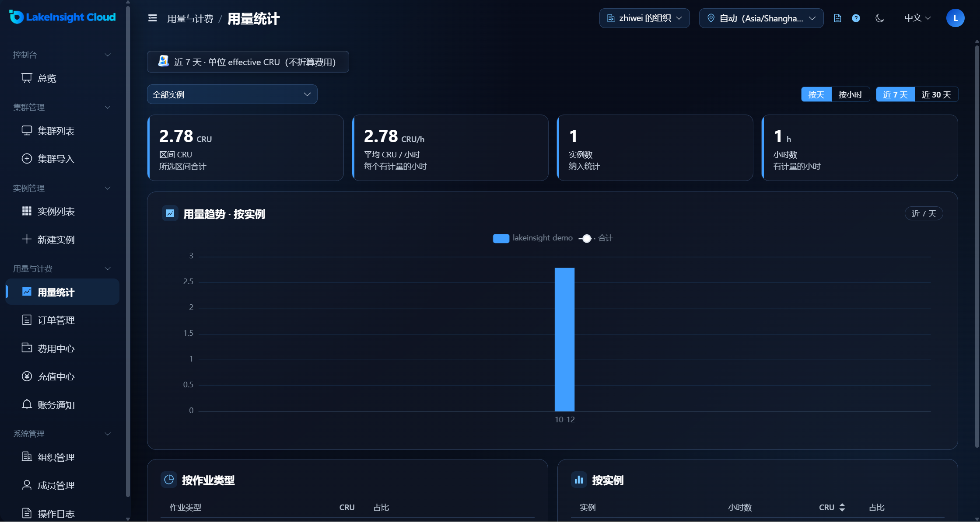Image resolution: width=980 pixels, height=522 pixels.
Task: Switch granularity to 按天
Action: pos(816,94)
